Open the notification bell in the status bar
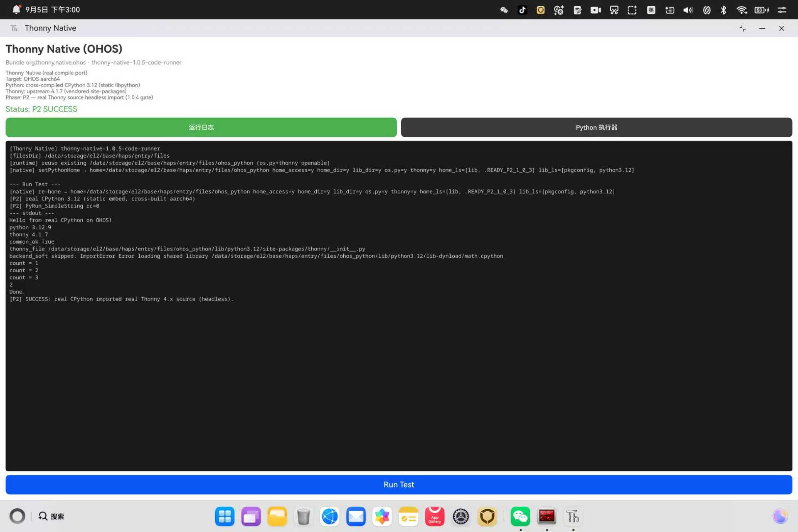 [16, 10]
